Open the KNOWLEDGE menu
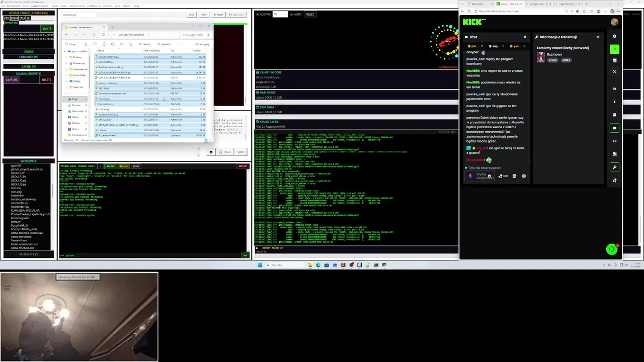Image resolution: width=644 pixels, height=362 pixels. (x=14, y=6)
